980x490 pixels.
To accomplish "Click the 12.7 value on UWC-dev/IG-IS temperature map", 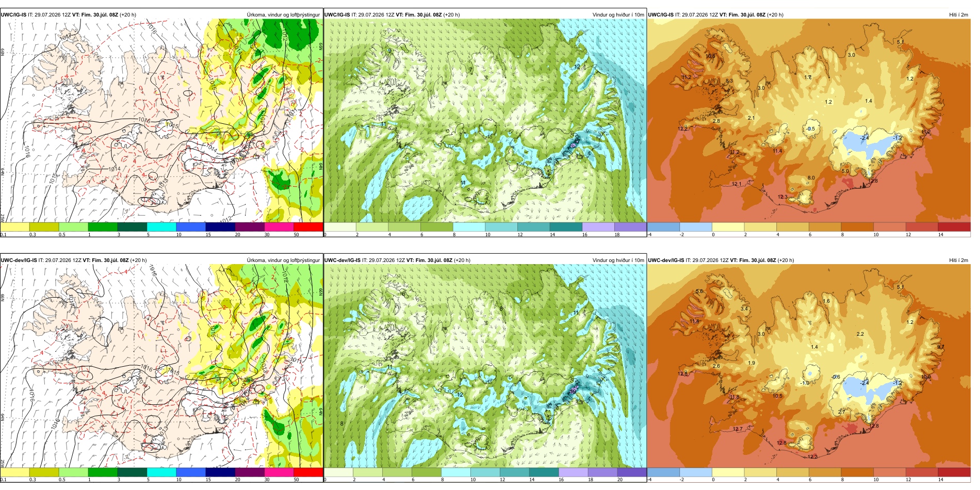I will click(x=738, y=429).
